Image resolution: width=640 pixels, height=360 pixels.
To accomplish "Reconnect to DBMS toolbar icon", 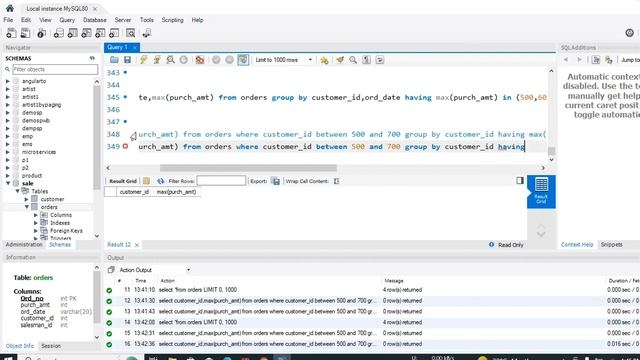I will click(147, 33).
